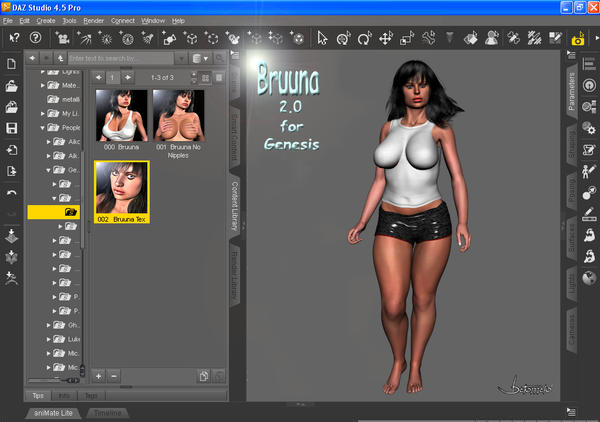Image resolution: width=600 pixels, height=422 pixels.
Task: Open the Render menu
Action: point(94,21)
